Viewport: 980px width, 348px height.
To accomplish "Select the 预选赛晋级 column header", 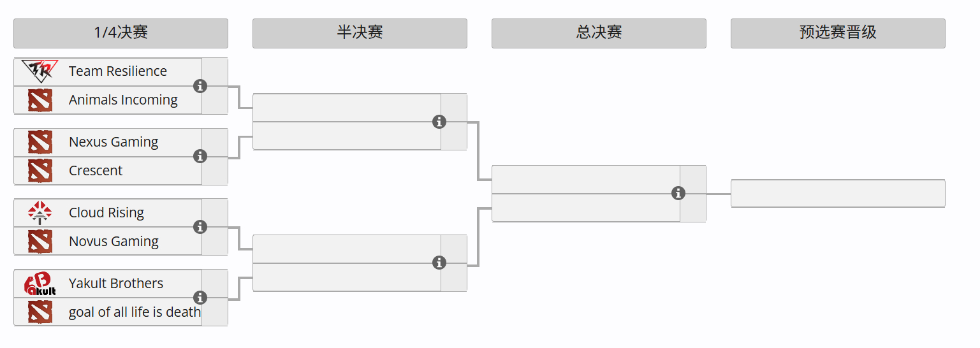I will click(x=838, y=33).
